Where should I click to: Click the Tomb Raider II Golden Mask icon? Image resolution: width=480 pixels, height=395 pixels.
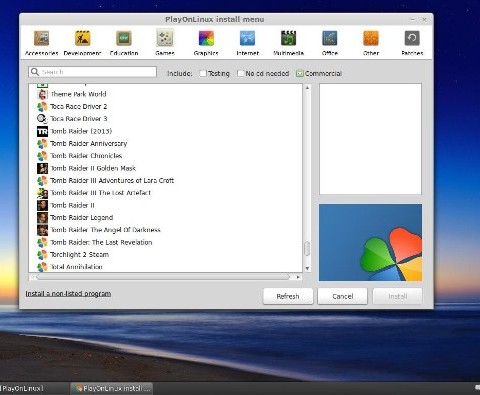pos(42,168)
